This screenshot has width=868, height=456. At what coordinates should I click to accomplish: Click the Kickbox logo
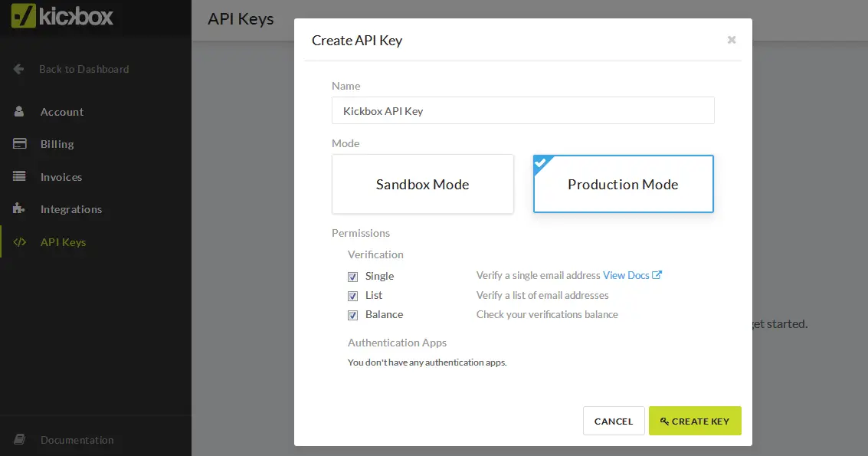(x=63, y=16)
